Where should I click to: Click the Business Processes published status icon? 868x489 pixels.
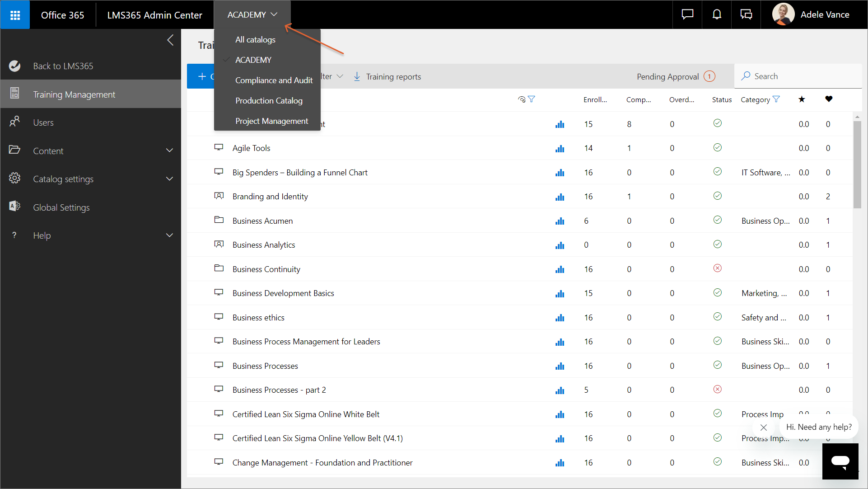717,365
